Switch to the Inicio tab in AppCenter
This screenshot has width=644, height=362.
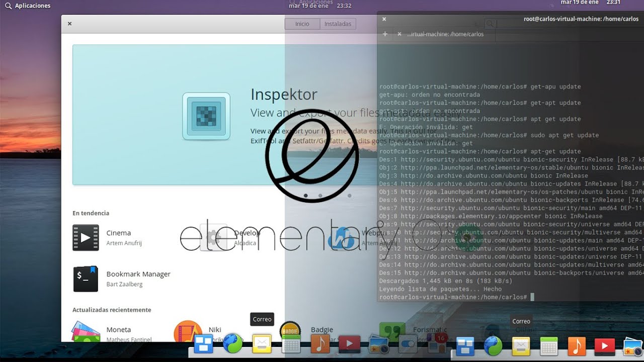[x=302, y=24]
